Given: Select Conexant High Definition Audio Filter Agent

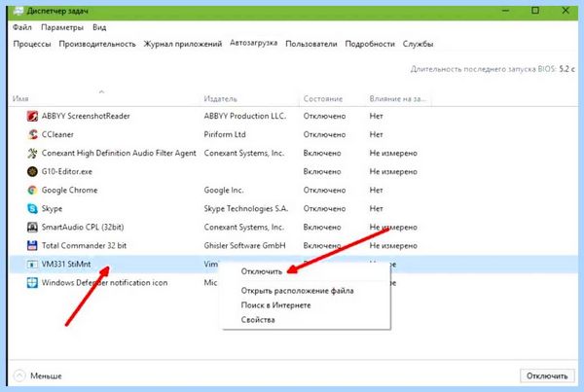Looking at the screenshot, I should pos(119,153).
